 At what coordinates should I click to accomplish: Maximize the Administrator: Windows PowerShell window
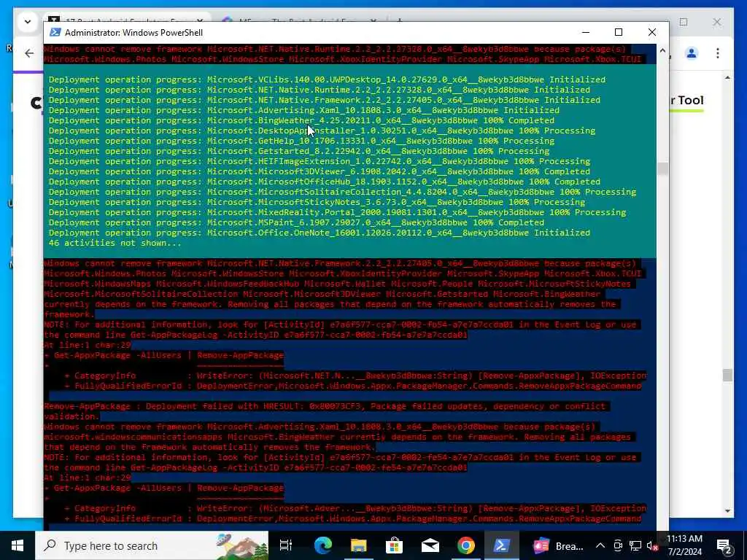click(x=619, y=32)
